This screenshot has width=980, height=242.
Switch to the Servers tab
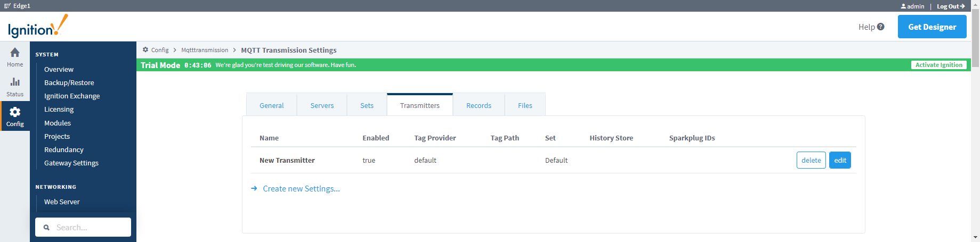point(322,105)
